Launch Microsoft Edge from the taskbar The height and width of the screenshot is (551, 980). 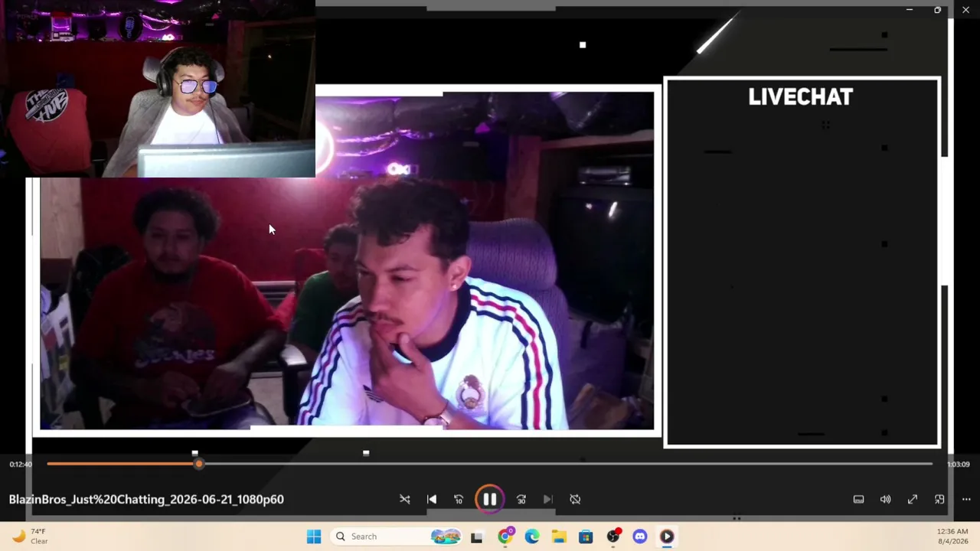point(532,536)
